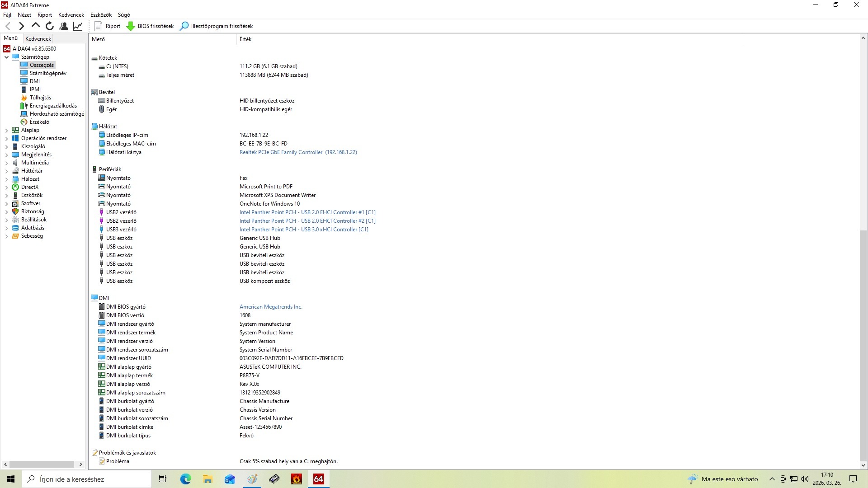The height and width of the screenshot is (488, 868).
Task: Click the Refresh toolbar icon
Action: (x=50, y=26)
